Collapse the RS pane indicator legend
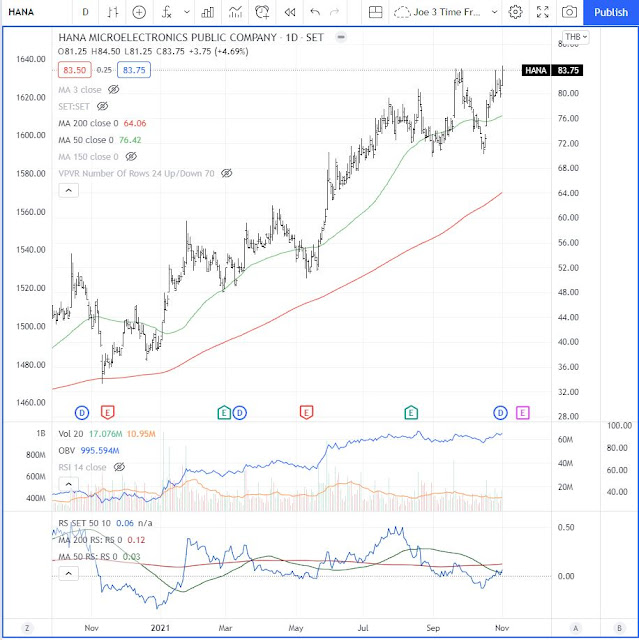The width and height of the screenshot is (639, 640). point(69,573)
